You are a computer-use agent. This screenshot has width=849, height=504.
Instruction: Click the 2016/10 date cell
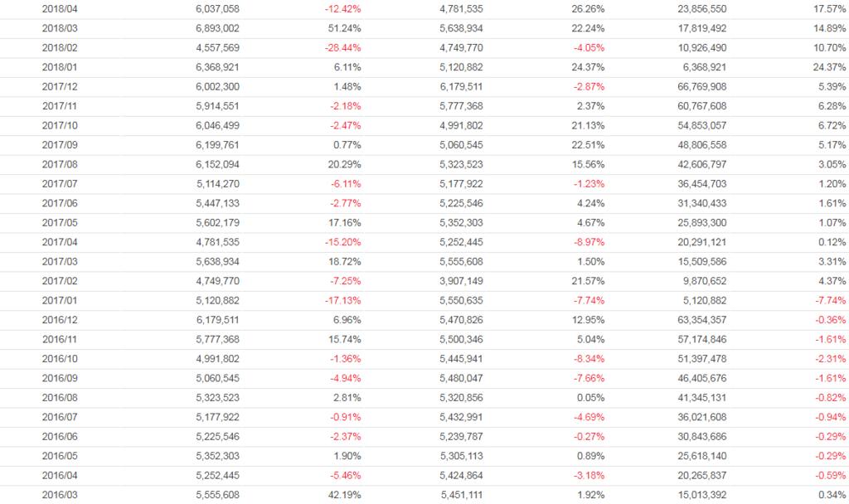(x=58, y=358)
